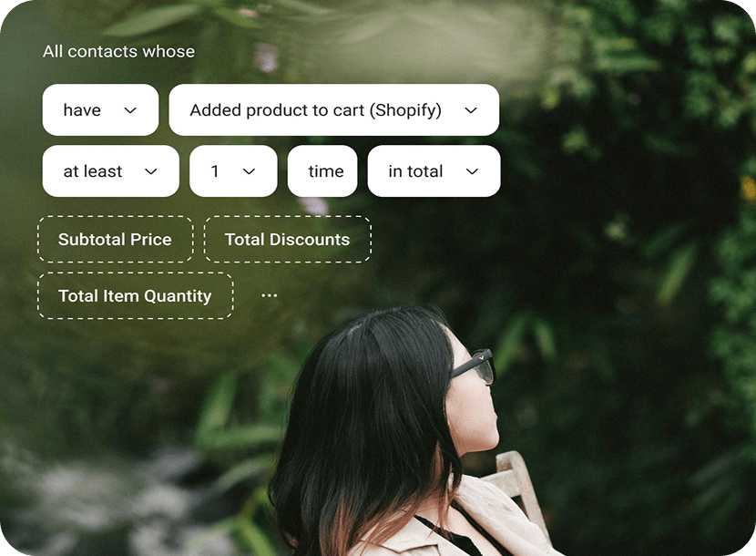Click chevron beside Added product to cart
The width and height of the screenshot is (756, 556).
471,110
